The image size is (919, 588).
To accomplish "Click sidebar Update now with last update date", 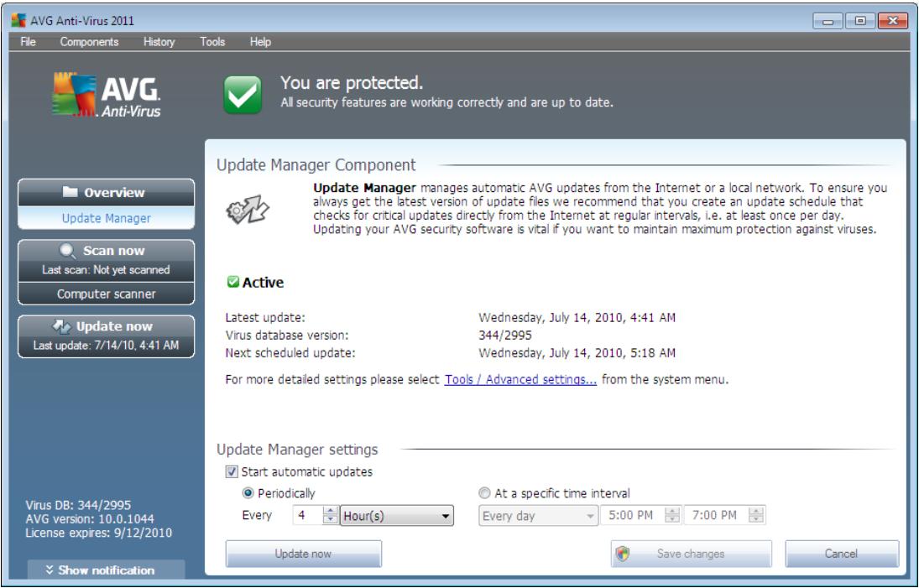I will pos(106,336).
